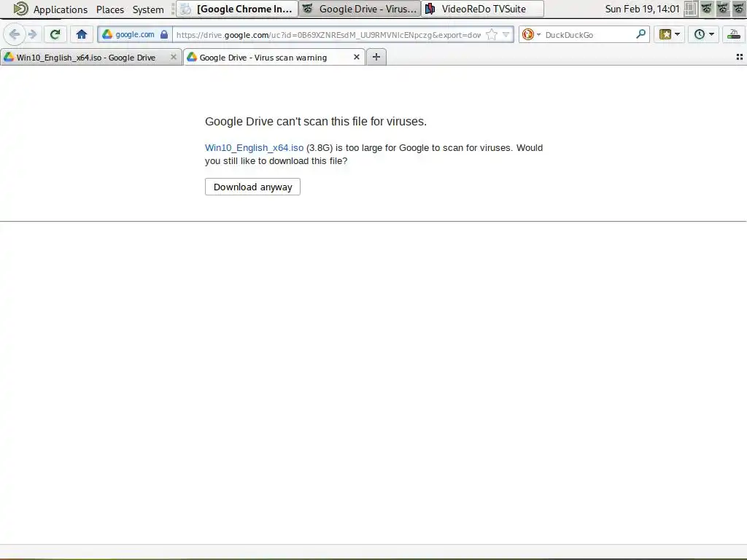
Task: Focus the URL address field
Action: pyautogui.click(x=328, y=35)
